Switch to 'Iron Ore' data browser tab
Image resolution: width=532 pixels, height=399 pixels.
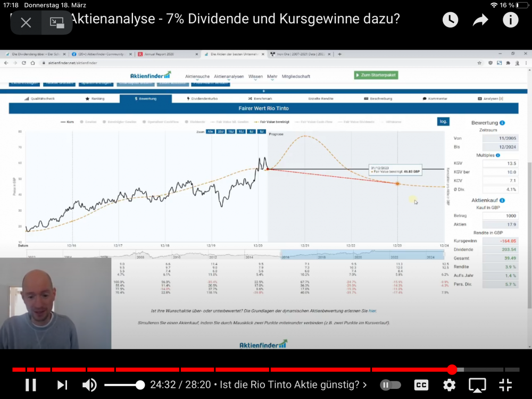(x=300, y=54)
